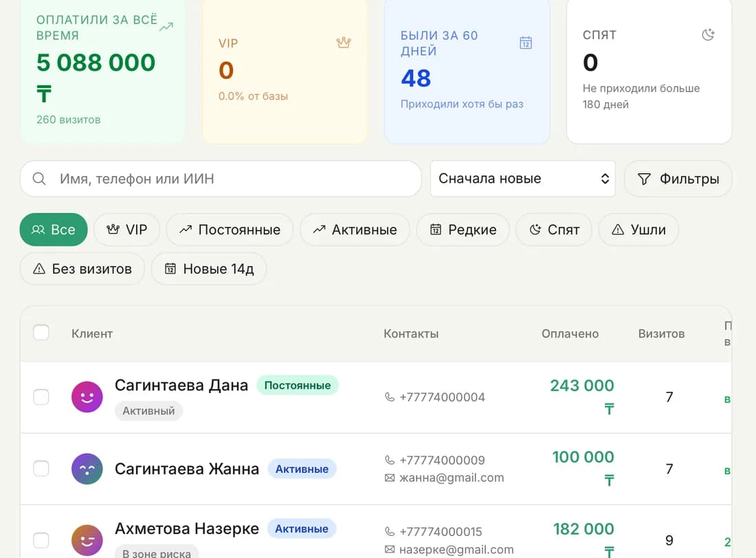Viewport: 756px width, 558px height.
Task: Open the Ахметова Назерке client name
Action: tap(186, 528)
